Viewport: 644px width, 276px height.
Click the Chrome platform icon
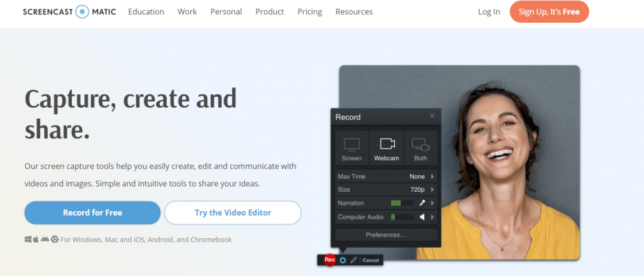coord(55,240)
